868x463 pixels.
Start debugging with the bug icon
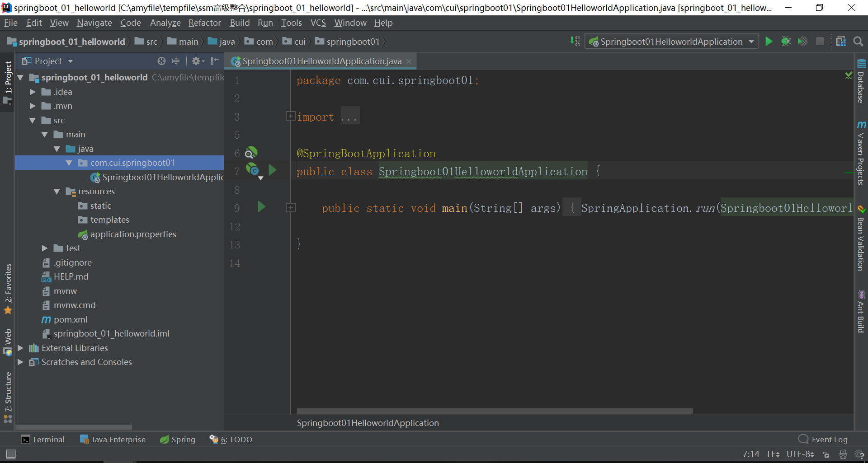click(786, 42)
